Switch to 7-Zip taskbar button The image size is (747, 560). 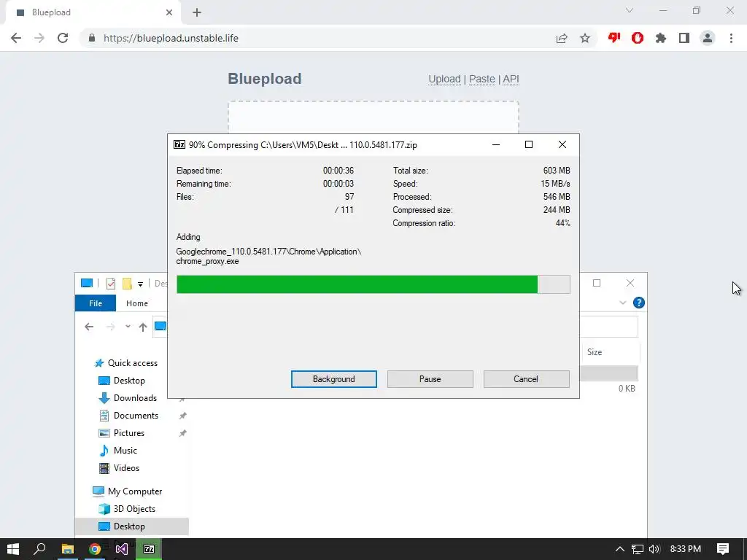coord(149,549)
